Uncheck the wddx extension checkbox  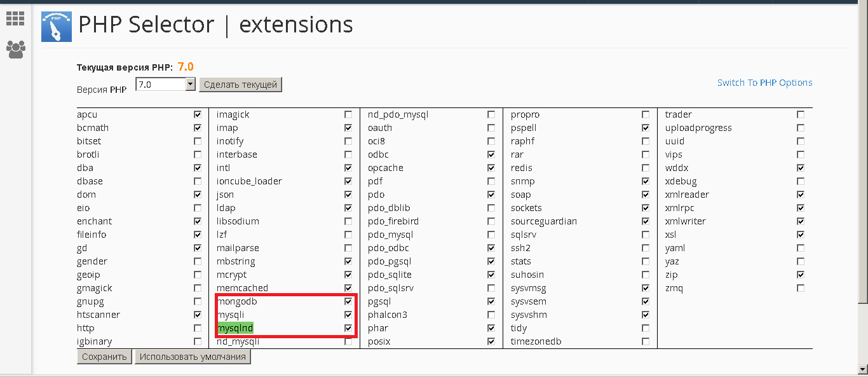click(x=801, y=168)
